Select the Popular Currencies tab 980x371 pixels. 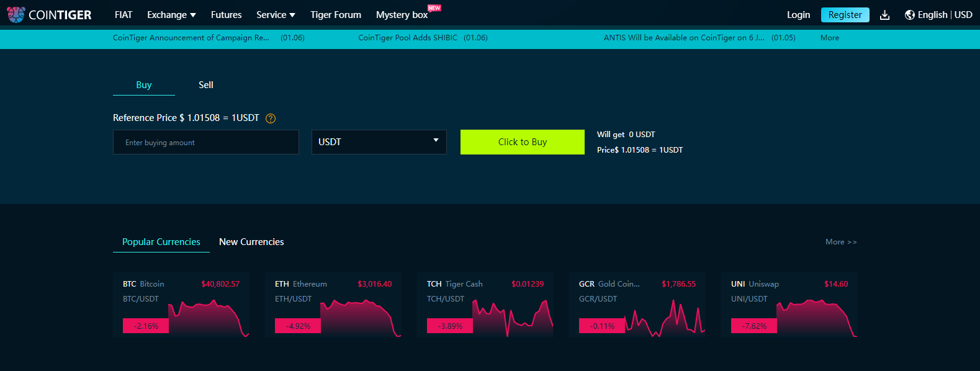click(x=161, y=242)
